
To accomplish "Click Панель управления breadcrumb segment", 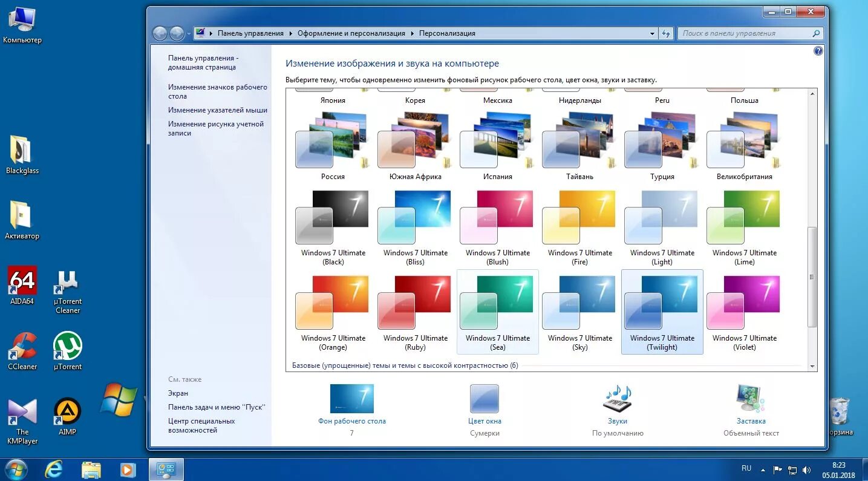I will [x=250, y=33].
